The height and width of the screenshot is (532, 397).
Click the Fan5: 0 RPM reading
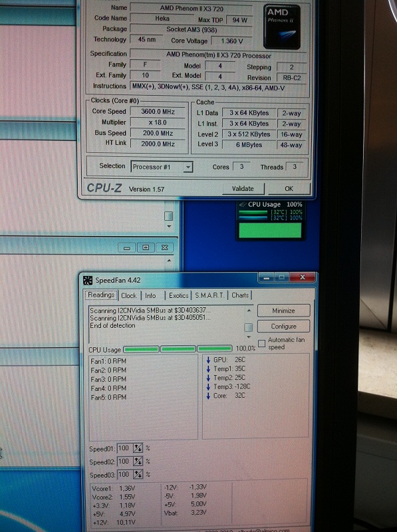(108, 397)
